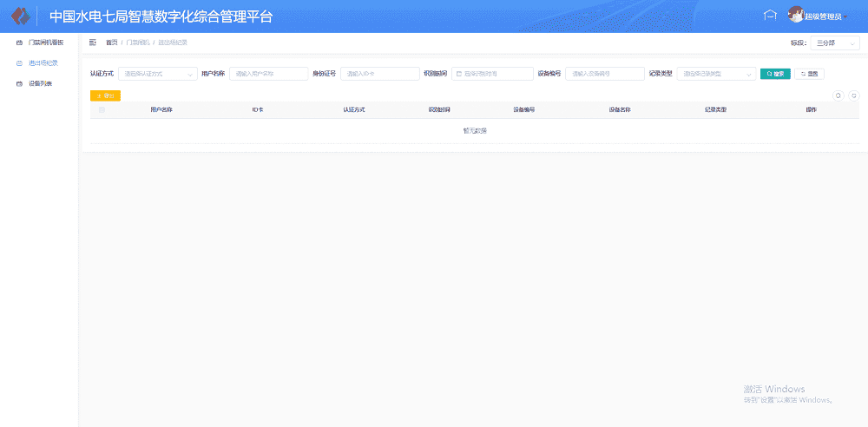Click the 超级管理员 user avatar
This screenshot has height=427, width=868.
pos(795,15)
